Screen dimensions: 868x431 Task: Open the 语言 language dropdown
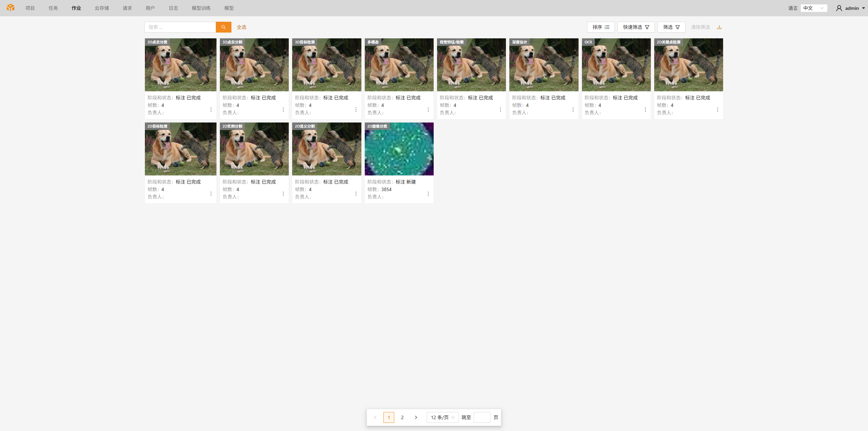(814, 8)
